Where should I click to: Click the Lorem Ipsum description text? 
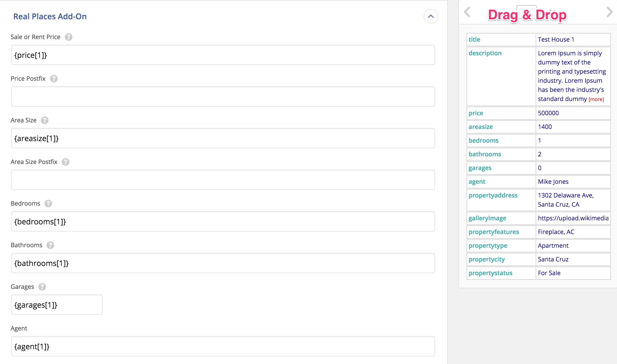[572, 76]
